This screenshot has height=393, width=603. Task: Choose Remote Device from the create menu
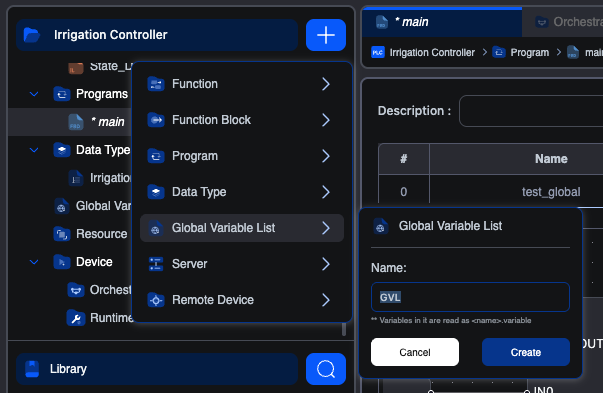[242, 300]
